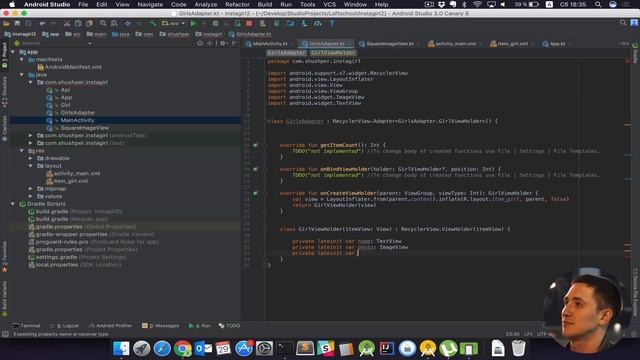Expand the values folder
This screenshot has width=640, height=360.
point(31,196)
